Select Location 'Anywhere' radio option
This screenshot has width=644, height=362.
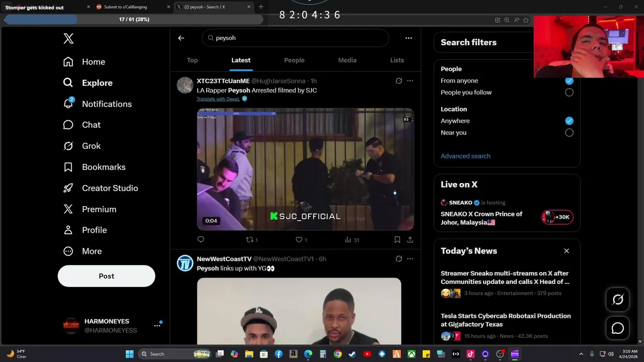569,121
